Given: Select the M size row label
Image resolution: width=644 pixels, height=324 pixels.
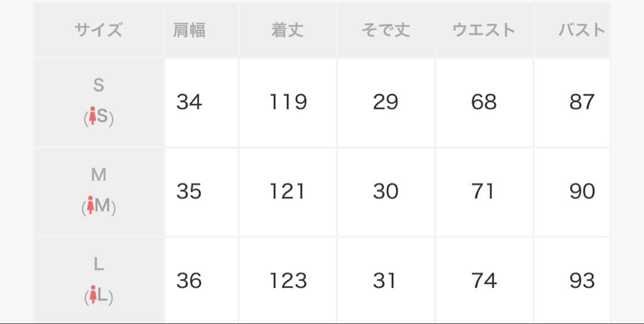Looking at the screenshot, I should [x=98, y=175].
